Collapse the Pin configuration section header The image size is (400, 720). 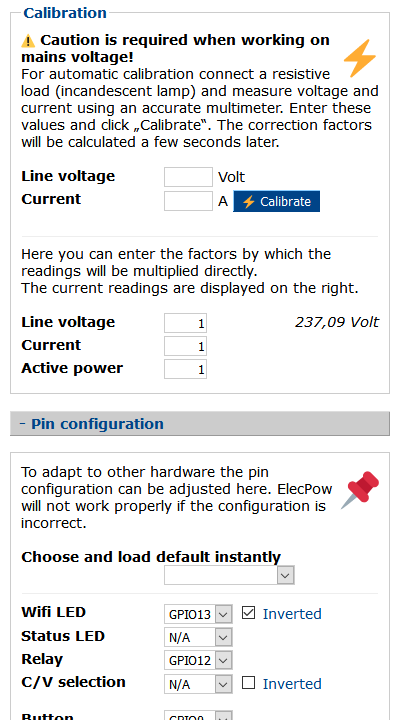[200, 423]
